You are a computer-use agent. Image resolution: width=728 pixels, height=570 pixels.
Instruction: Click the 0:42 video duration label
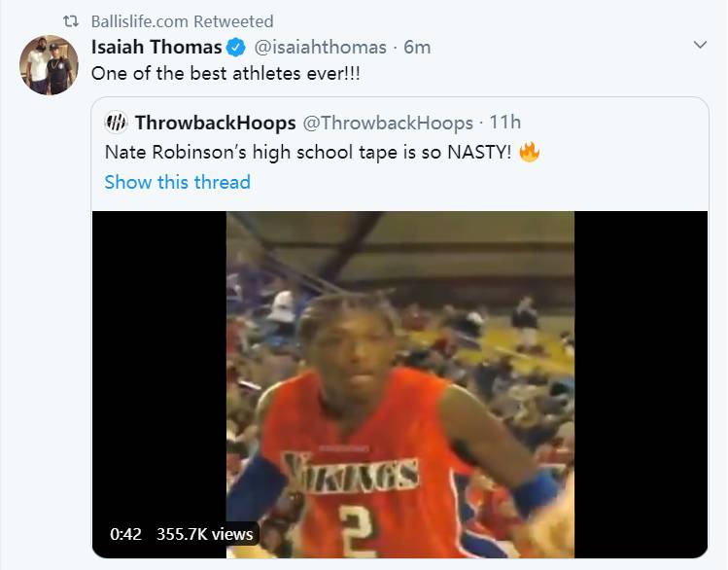[x=125, y=534]
